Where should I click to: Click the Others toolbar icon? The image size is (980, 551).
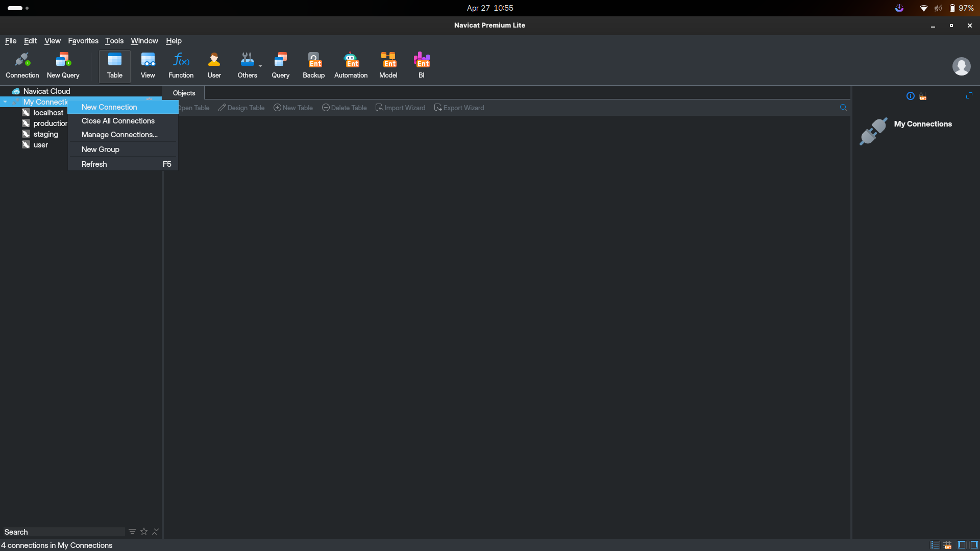pos(248,66)
